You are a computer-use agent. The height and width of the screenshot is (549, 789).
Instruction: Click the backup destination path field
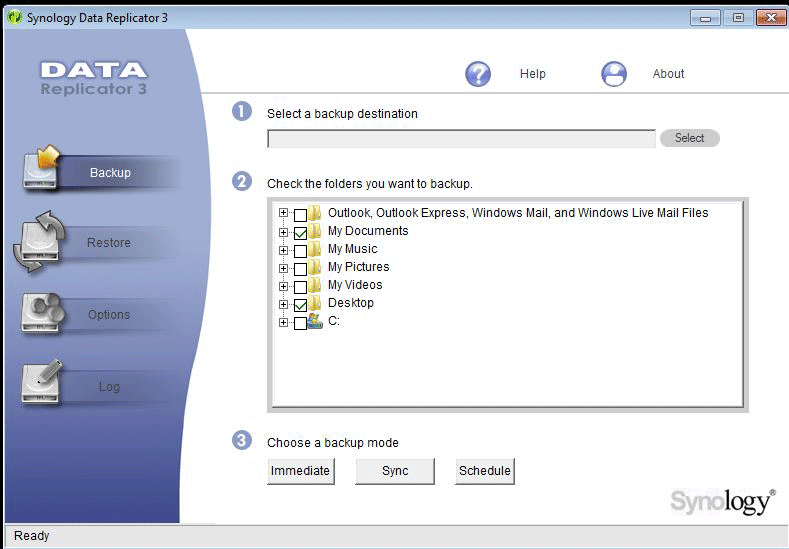point(461,138)
